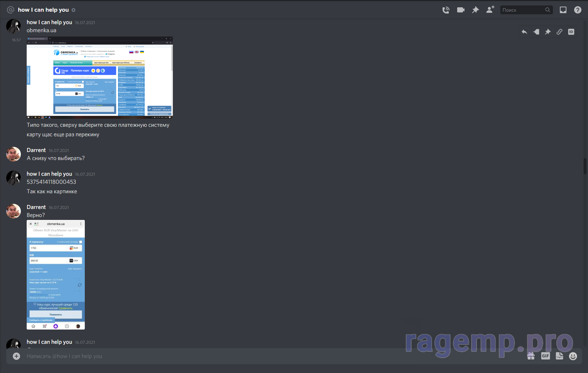Viewport: 588px width, 373px height.
Task: Open the inbox
Action: (563, 10)
